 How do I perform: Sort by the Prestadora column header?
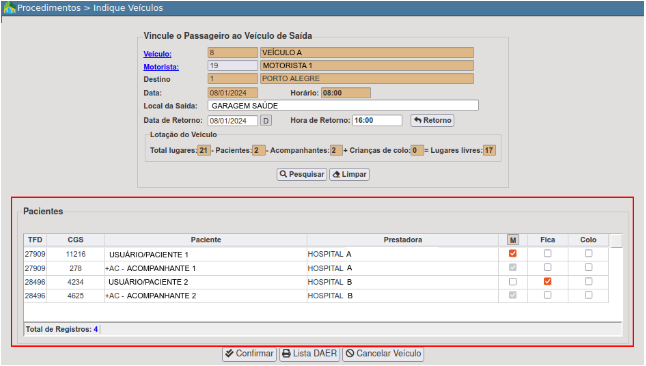(x=403, y=240)
